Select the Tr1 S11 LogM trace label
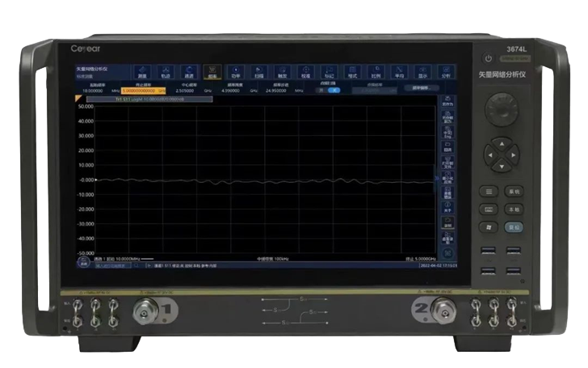Viewport: 588px width, 368px height. pyautogui.click(x=149, y=99)
